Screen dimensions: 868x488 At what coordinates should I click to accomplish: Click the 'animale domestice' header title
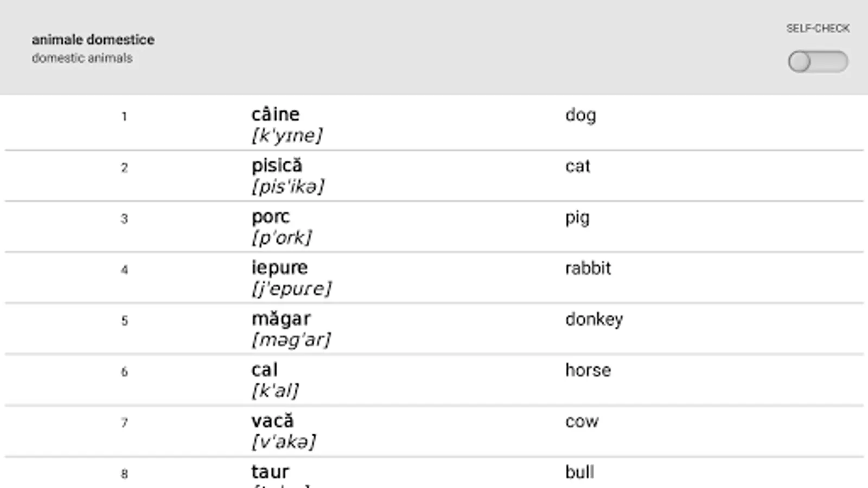93,40
